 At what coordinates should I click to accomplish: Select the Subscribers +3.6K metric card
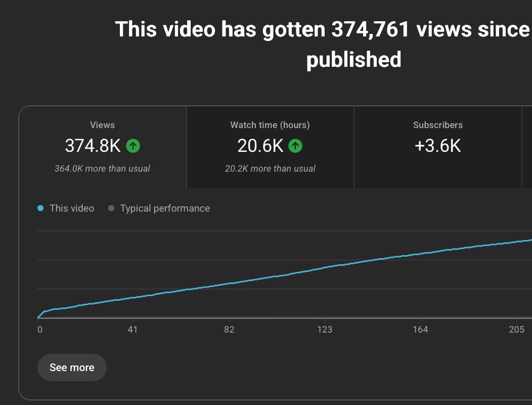pos(437,147)
